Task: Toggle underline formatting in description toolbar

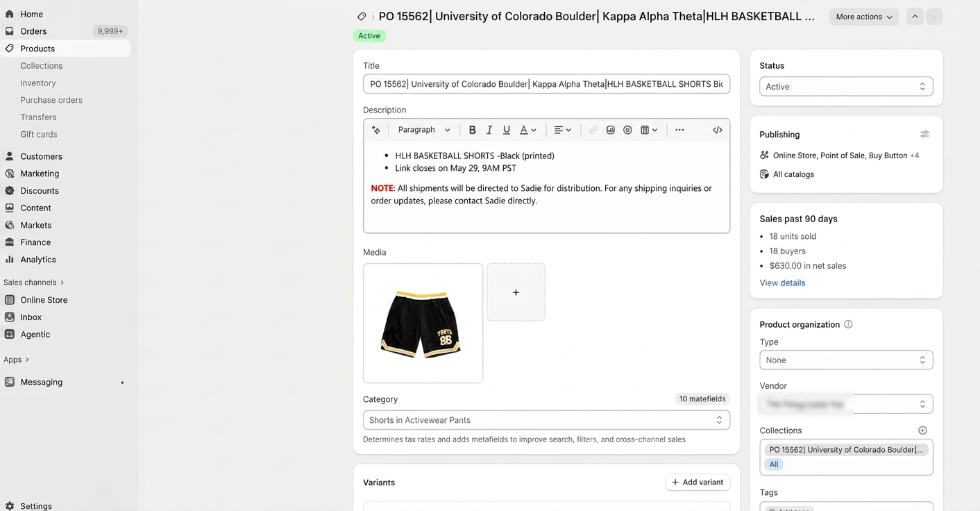Action: coord(507,130)
